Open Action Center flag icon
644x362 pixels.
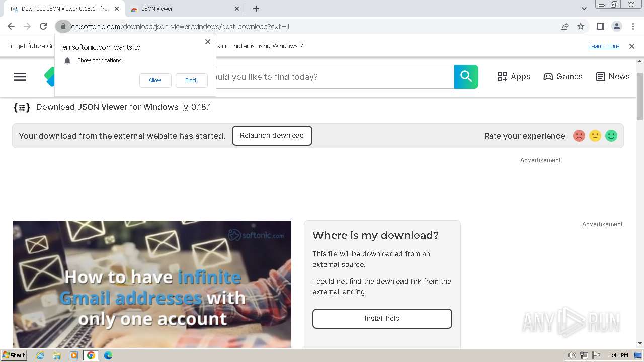[595, 355]
